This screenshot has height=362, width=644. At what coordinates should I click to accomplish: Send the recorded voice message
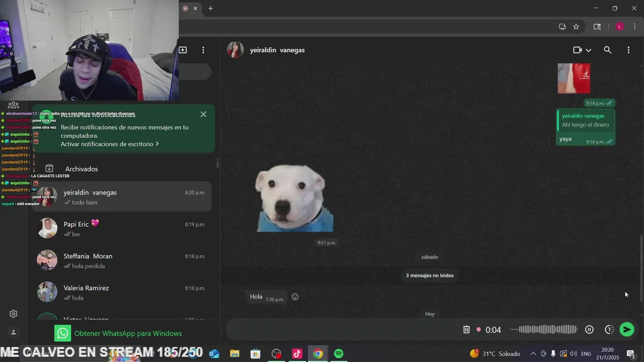(627, 329)
